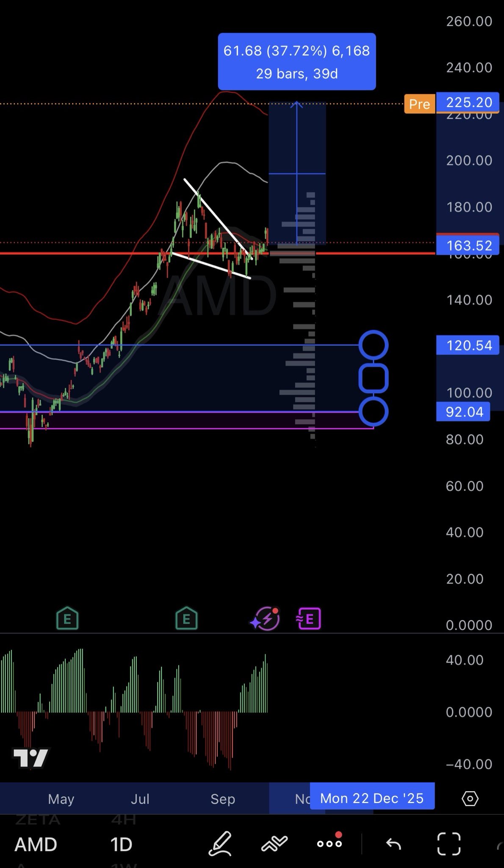Tap the 40.00 label on indicator scale
504x868 pixels.
[465, 660]
